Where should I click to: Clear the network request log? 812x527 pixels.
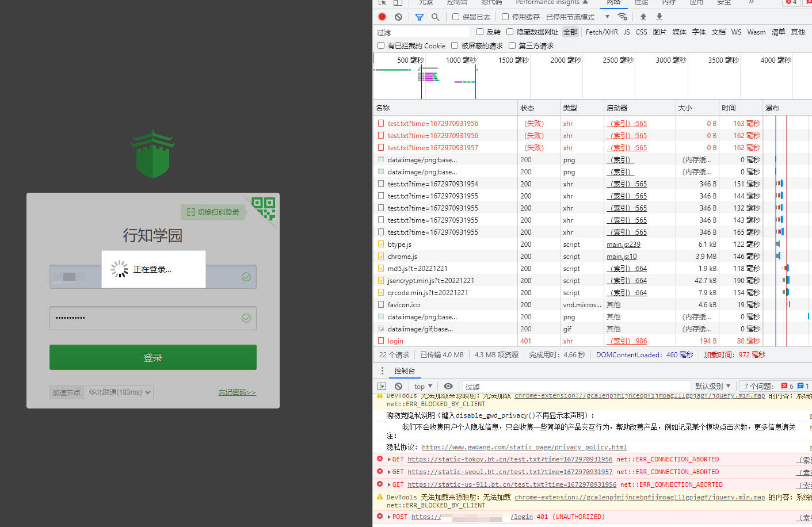pos(398,17)
